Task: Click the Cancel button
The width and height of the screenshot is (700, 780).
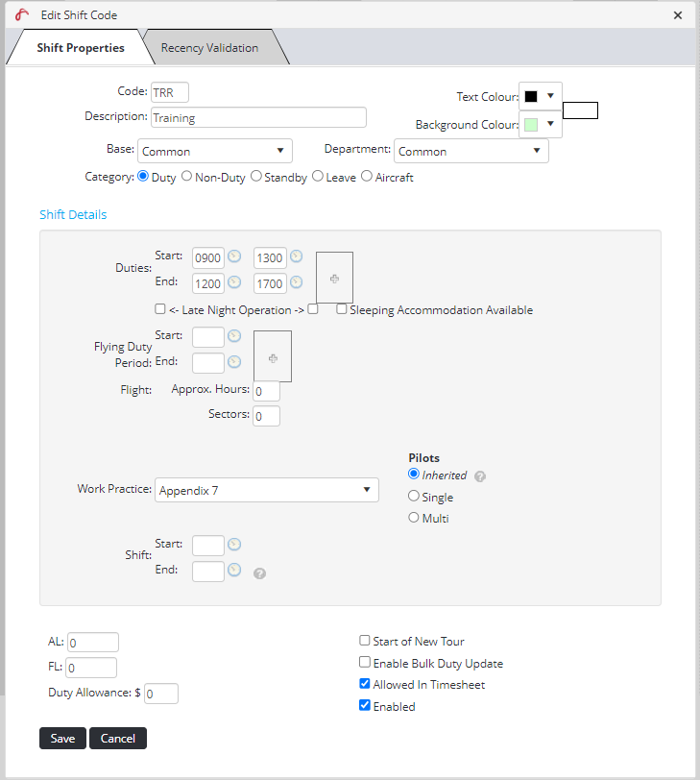Action: [118, 738]
